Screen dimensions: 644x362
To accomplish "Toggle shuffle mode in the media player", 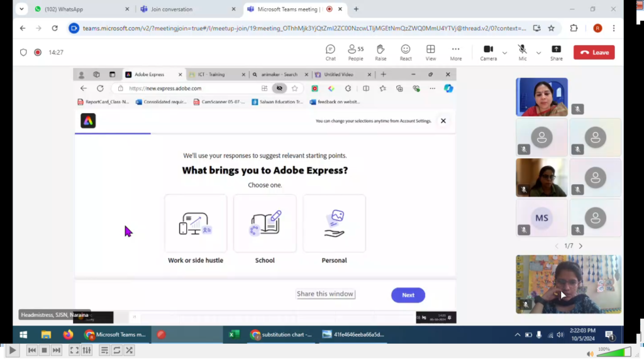I will [x=130, y=351].
